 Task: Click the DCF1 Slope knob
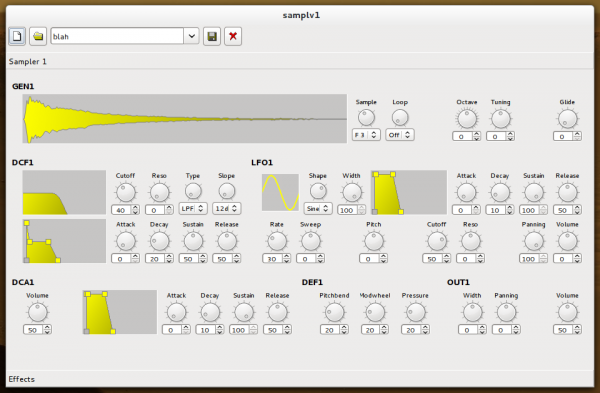(x=227, y=191)
